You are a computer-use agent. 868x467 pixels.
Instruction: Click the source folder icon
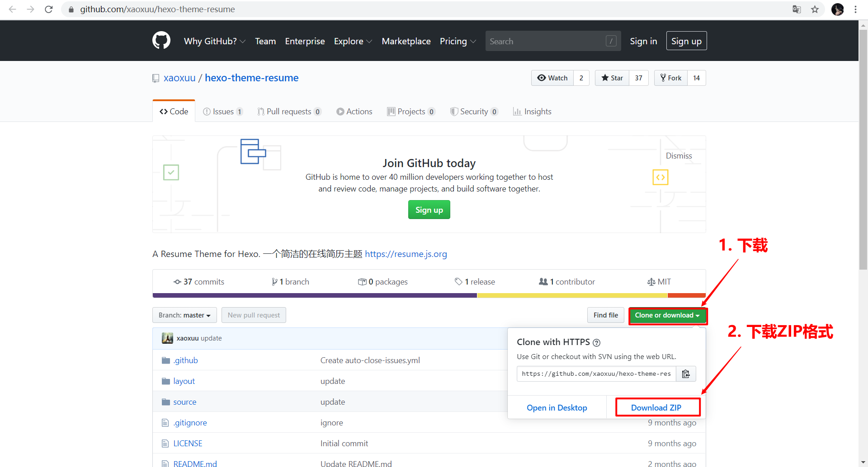coord(166,402)
